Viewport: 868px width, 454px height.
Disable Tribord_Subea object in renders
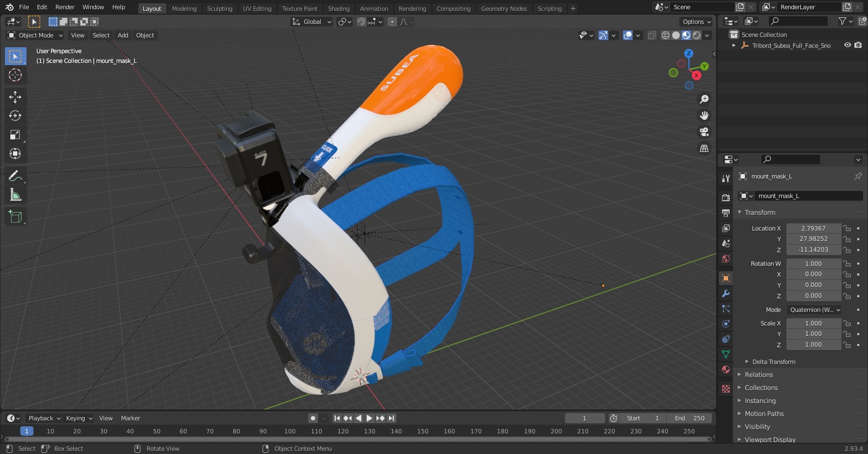coord(858,45)
